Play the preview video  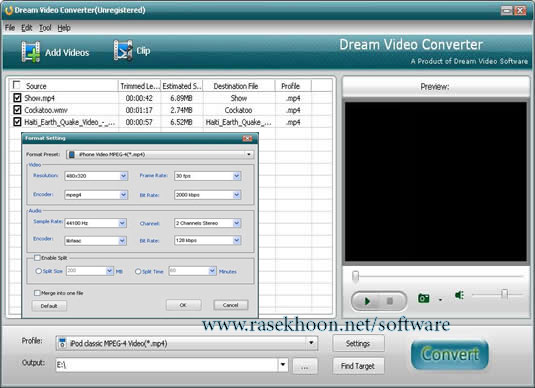367,301
